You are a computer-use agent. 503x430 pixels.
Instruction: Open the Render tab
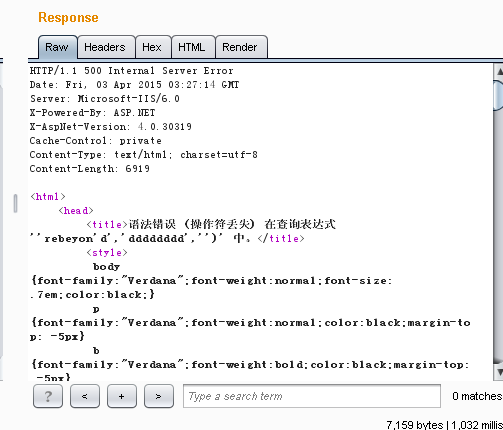coord(241,47)
